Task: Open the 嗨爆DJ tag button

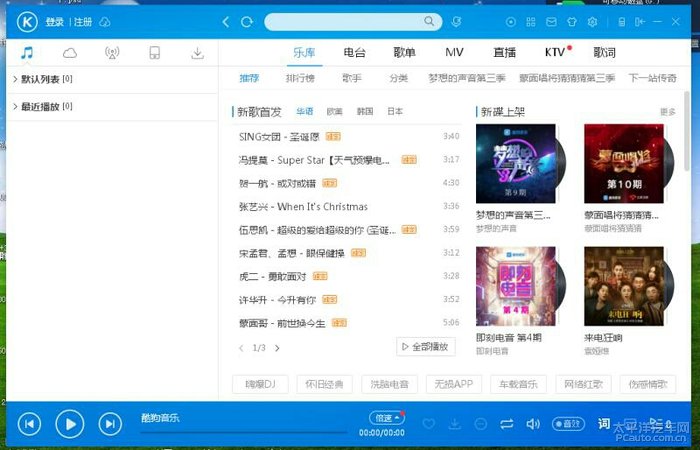Action: (x=260, y=384)
